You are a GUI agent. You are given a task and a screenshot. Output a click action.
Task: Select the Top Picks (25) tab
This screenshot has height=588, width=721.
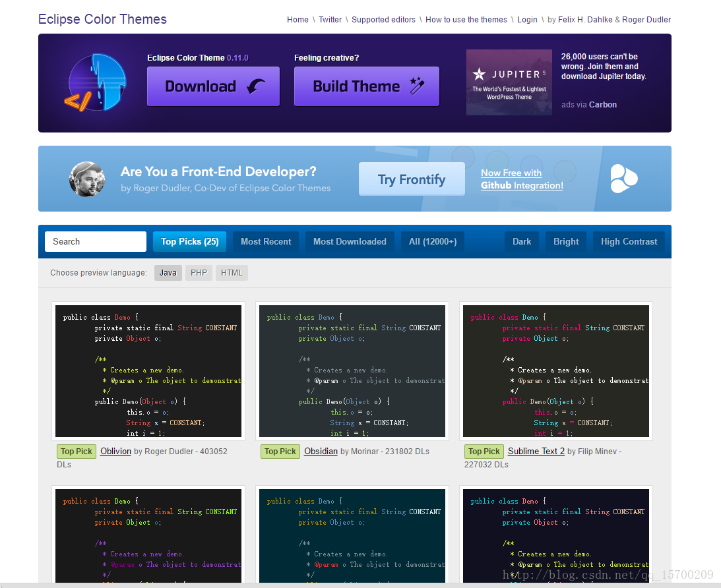(189, 242)
